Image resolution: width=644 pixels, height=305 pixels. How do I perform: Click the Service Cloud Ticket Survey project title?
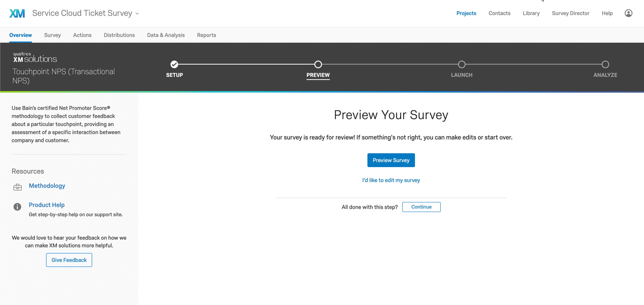(82, 13)
